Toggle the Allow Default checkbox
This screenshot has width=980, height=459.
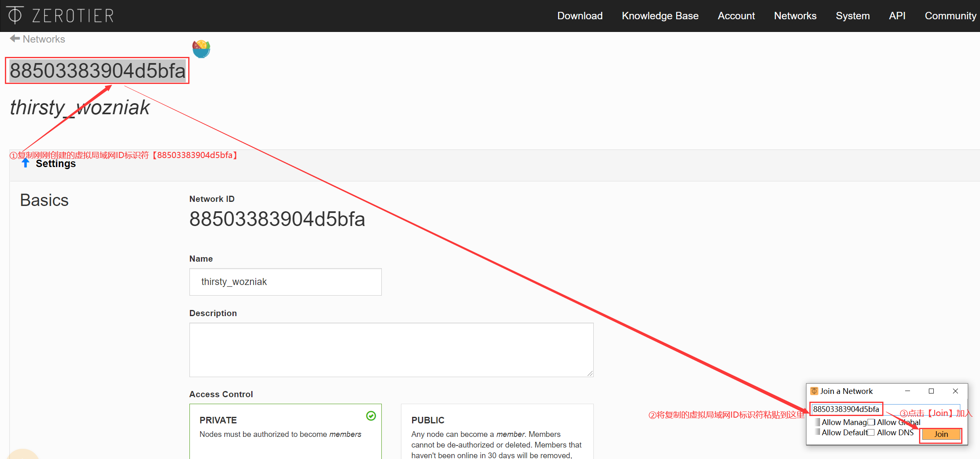tap(818, 432)
